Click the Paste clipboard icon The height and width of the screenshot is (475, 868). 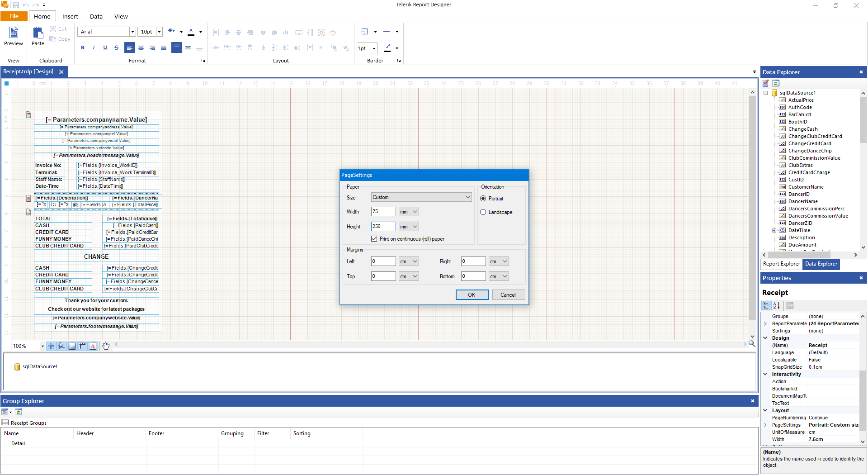pos(38,36)
